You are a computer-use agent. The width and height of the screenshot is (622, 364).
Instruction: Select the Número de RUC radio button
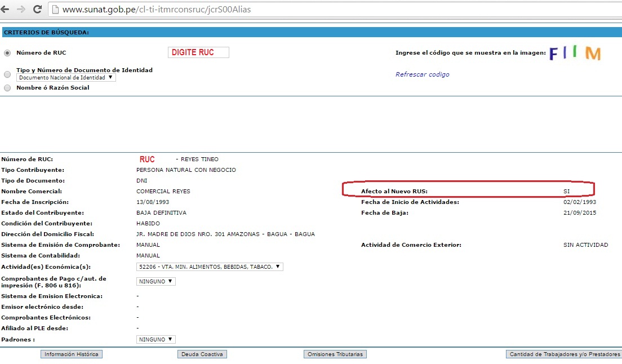pos(6,52)
